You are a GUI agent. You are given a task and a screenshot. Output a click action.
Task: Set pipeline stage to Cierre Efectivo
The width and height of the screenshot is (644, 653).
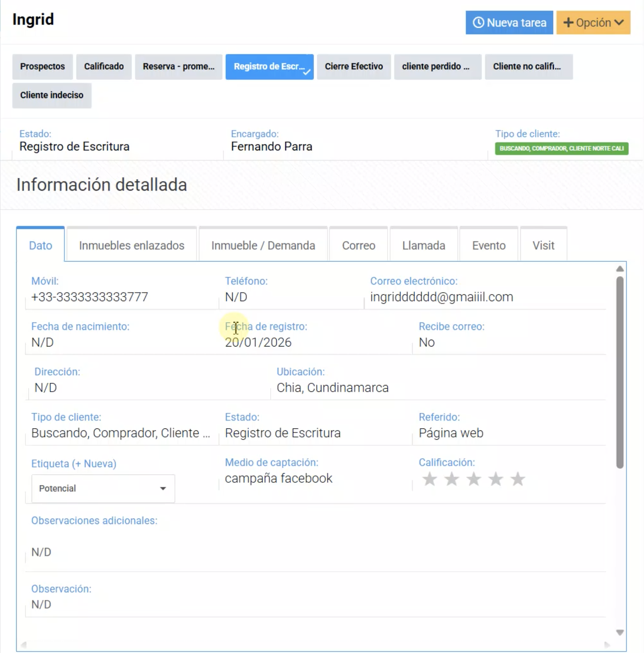(x=354, y=66)
